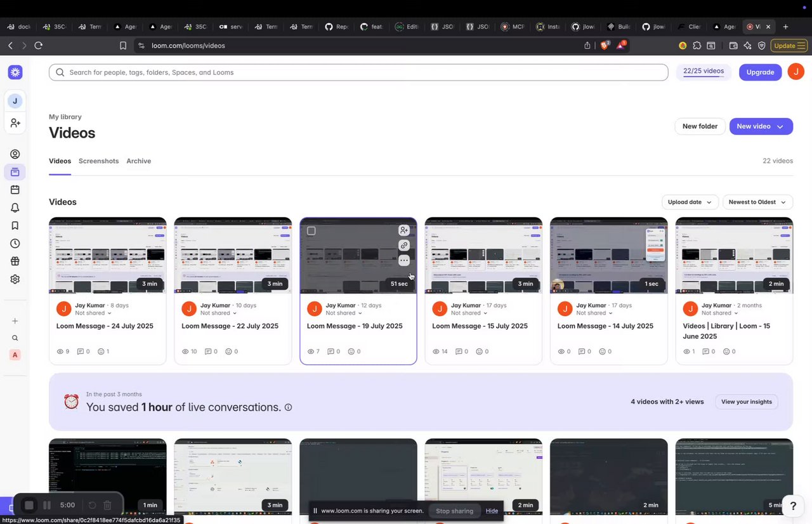Open thumbnail of Videos Library Loom 15 June

(734, 256)
